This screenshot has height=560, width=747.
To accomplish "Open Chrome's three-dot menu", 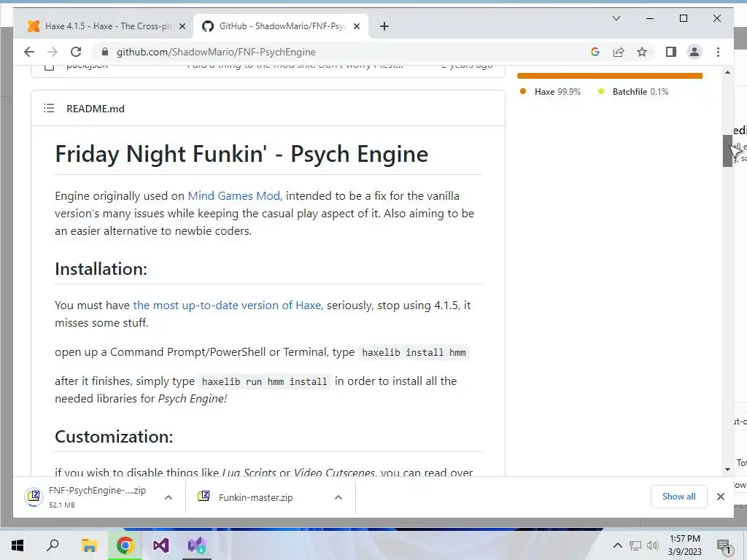I will pyautogui.click(x=718, y=52).
